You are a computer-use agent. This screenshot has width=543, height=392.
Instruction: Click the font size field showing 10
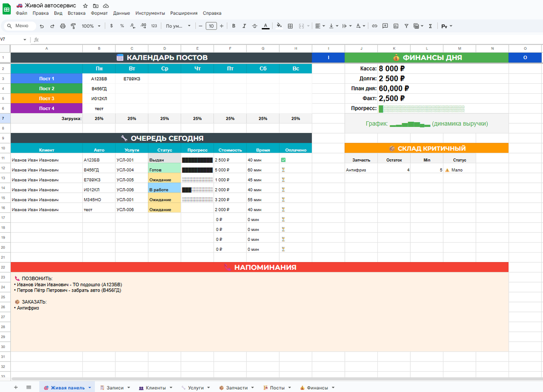tap(211, 26)
